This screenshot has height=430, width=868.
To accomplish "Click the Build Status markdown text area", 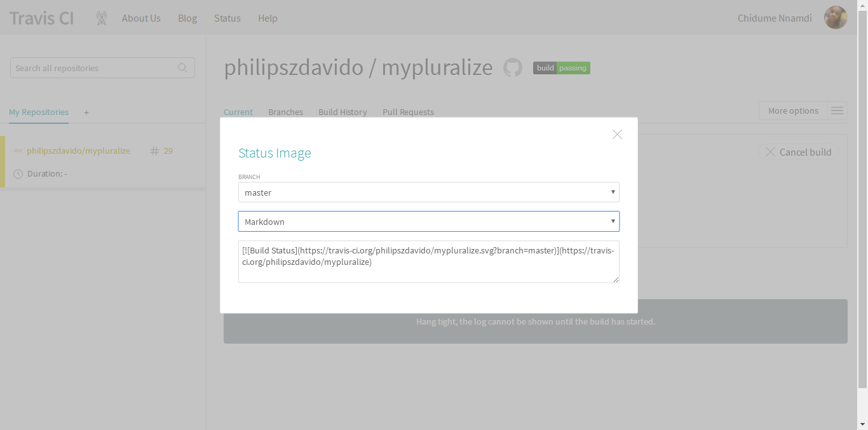I will click(429, 262).
